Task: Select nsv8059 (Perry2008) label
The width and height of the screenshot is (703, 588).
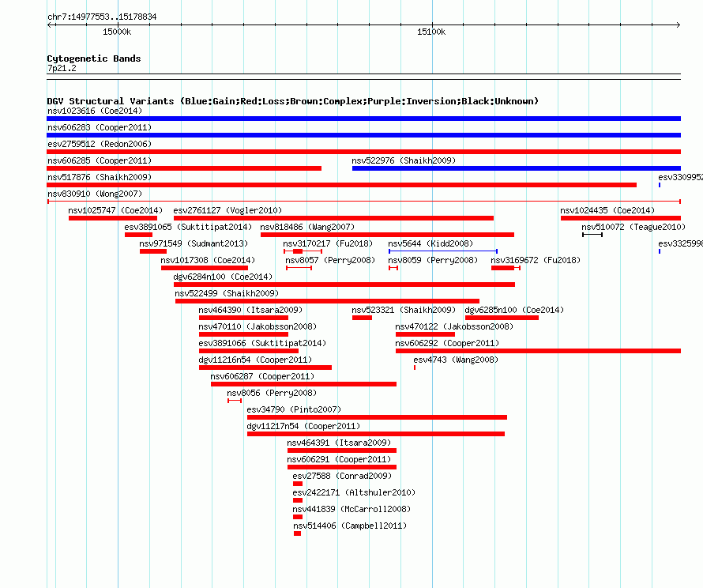Action: pos(433,260)
